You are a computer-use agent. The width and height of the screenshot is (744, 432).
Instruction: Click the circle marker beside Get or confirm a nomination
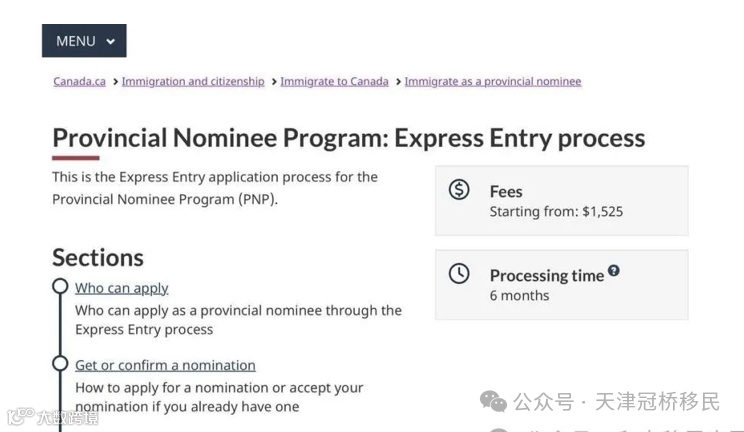coord(60,364)
